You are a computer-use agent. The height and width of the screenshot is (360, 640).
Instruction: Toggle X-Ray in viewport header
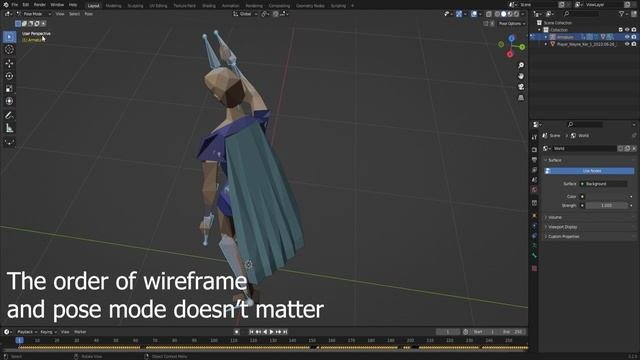point(489,14)
